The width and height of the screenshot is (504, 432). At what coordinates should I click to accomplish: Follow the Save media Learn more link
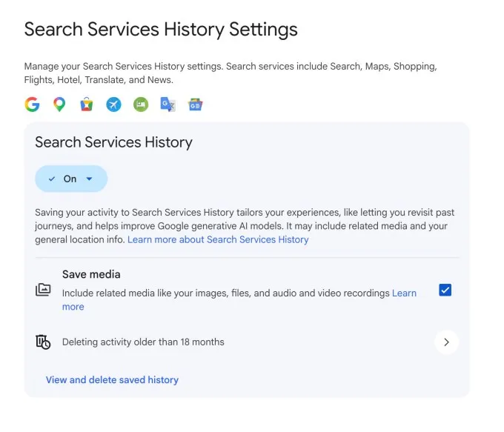coord(404,293)
